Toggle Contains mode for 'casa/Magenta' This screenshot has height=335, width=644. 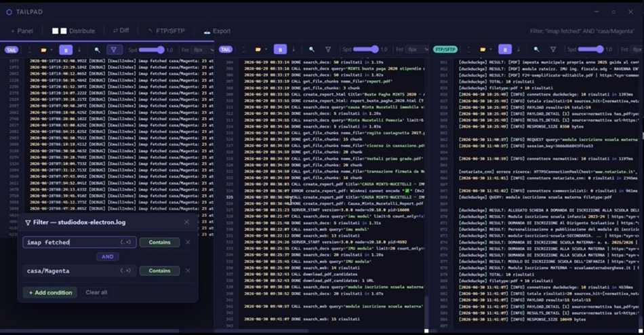coord(159,271)
